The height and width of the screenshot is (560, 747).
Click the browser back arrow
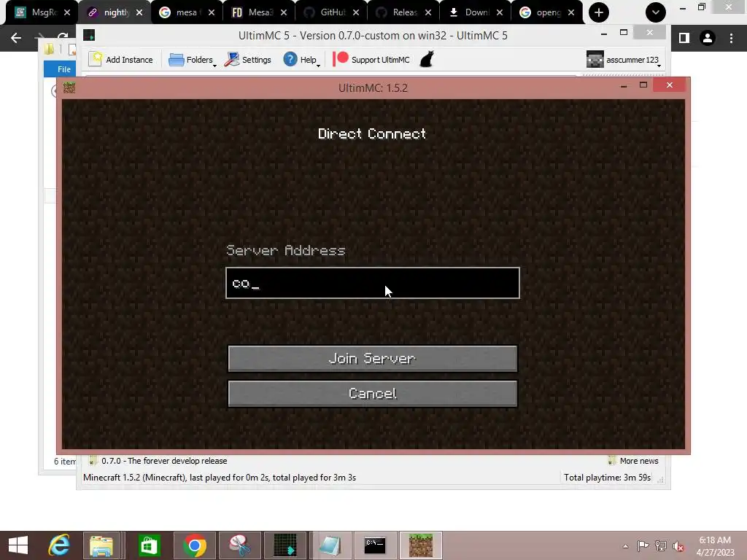(16, 38)
